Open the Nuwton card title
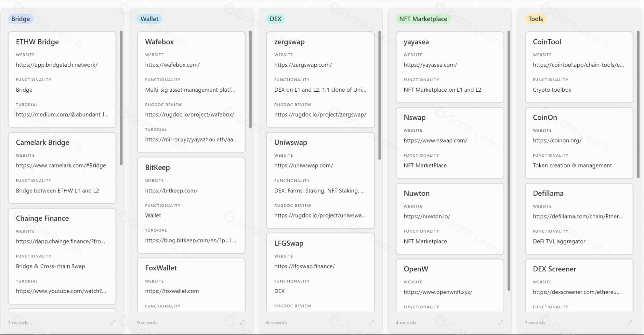The height and width of the screenshot is (335, 644). 417,193
